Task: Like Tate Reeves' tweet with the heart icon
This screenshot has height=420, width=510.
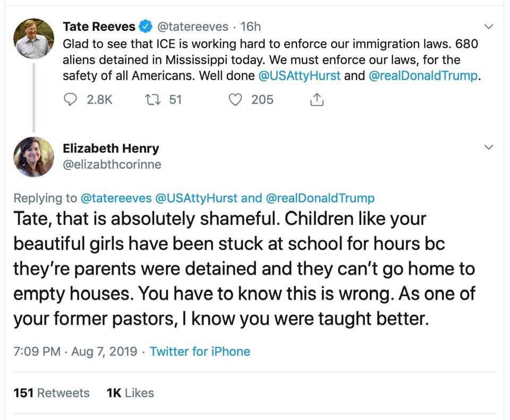Action: point(234,100)
